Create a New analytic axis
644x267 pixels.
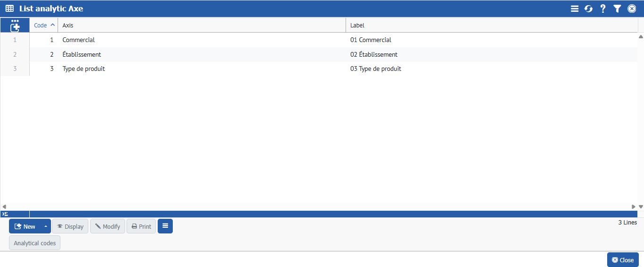[25, 226]
